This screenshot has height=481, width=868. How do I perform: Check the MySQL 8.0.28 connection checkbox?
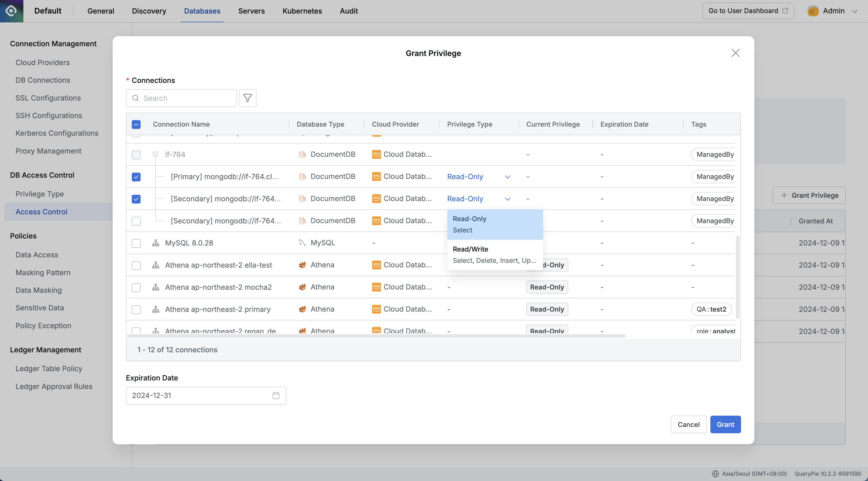tap(136, 243)
